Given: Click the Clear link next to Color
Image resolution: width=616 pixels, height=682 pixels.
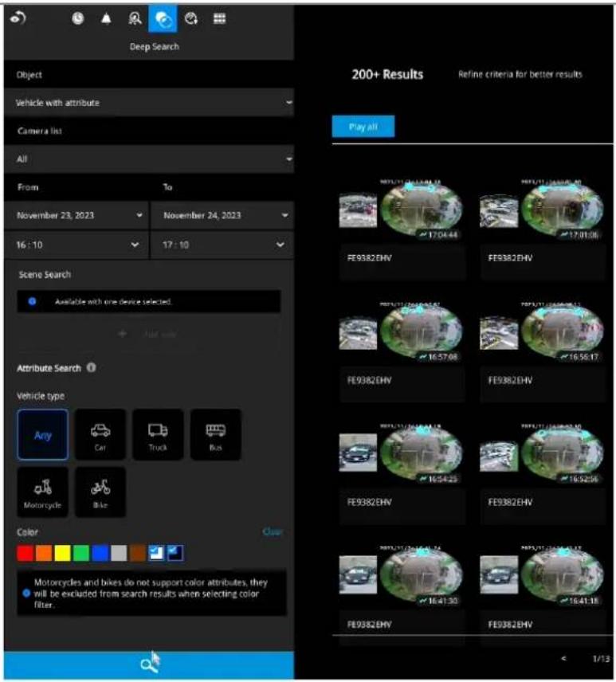Looking at the screenshot, I should (x=273, y=532).
